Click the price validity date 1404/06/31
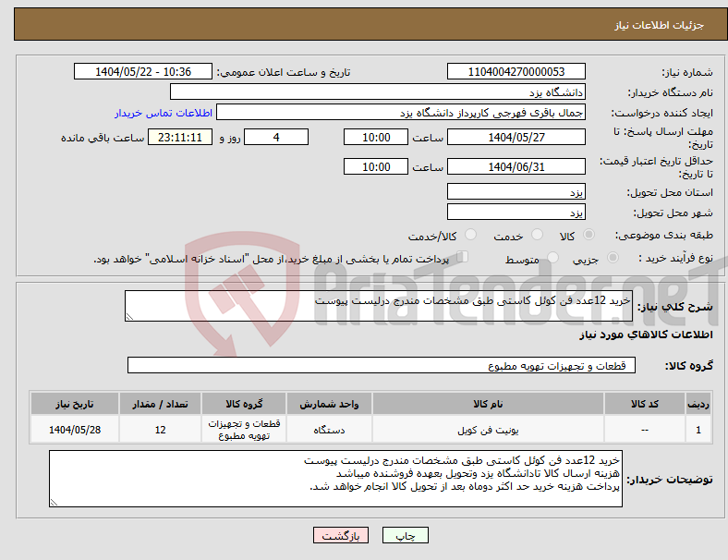728x560 pixels. (x=516, y=166)
